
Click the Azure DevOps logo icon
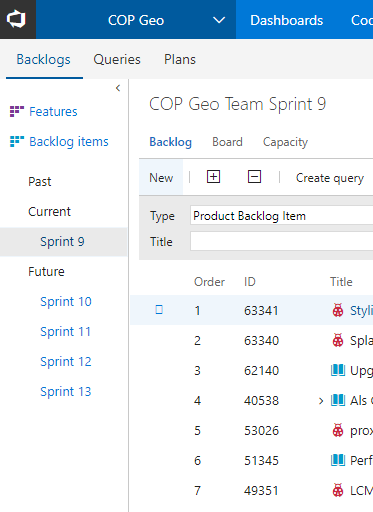[x=16, y=19]
